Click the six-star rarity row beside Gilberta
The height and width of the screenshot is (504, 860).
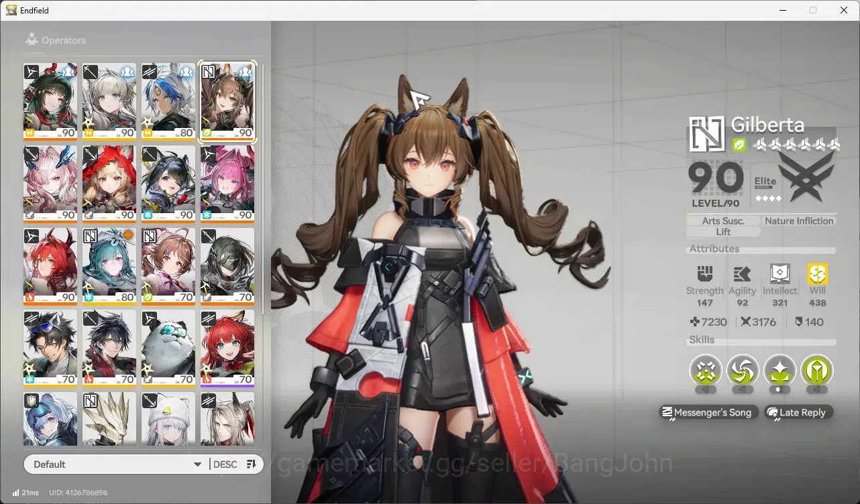coord(796,144)
